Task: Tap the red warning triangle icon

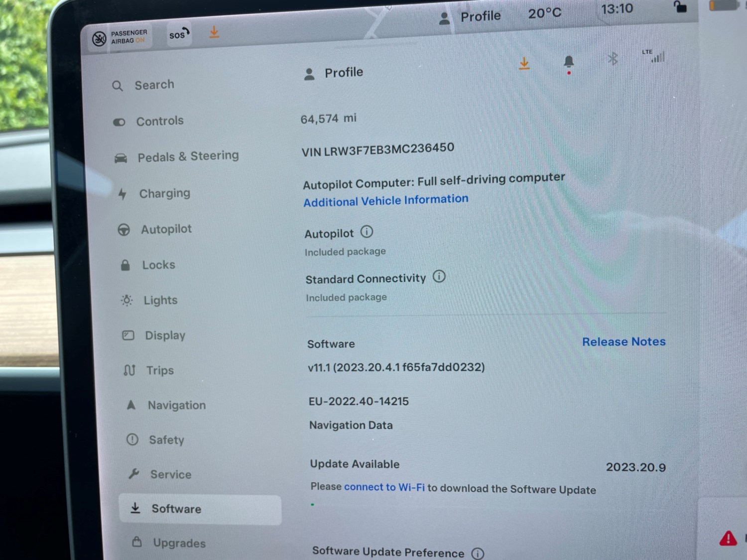Action: click(728, 538)
